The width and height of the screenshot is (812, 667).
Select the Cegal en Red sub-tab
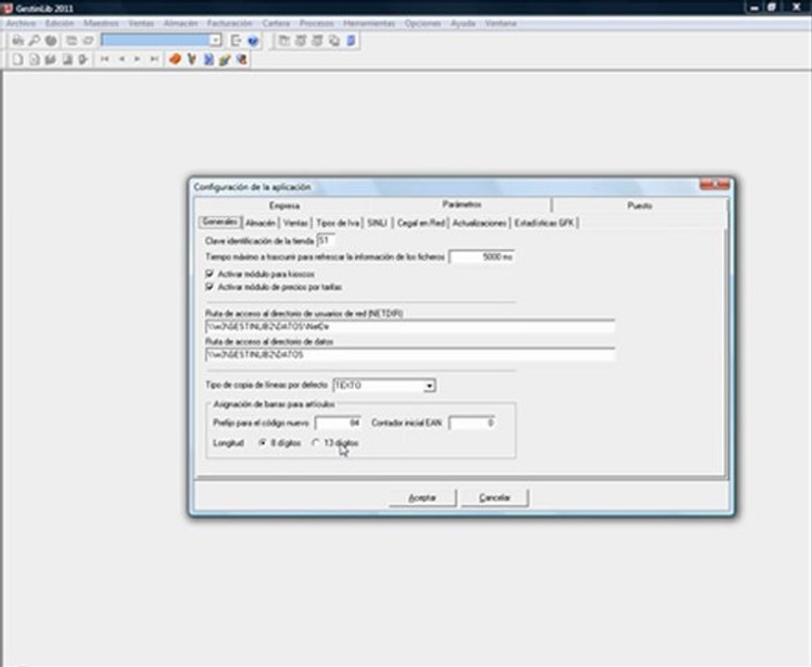pos(421,223)
